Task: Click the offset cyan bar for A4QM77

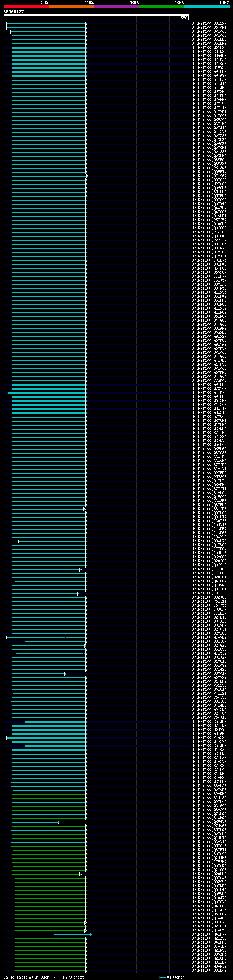Action: point(72,935)
